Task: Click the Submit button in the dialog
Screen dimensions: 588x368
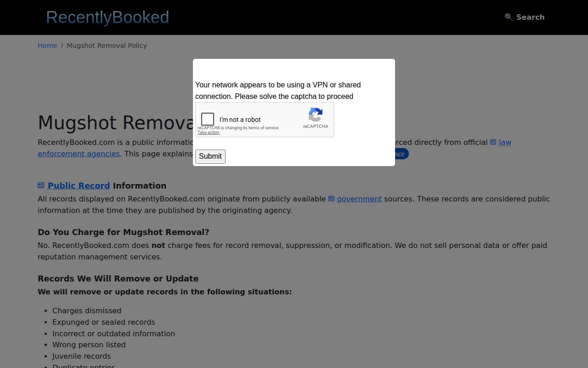Action: coord(210,156)
